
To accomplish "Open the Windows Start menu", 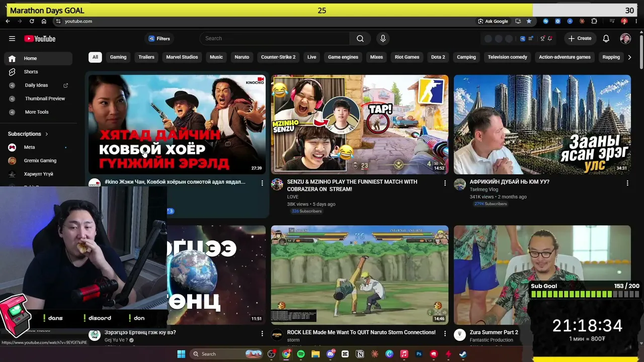I will point(181,354).
